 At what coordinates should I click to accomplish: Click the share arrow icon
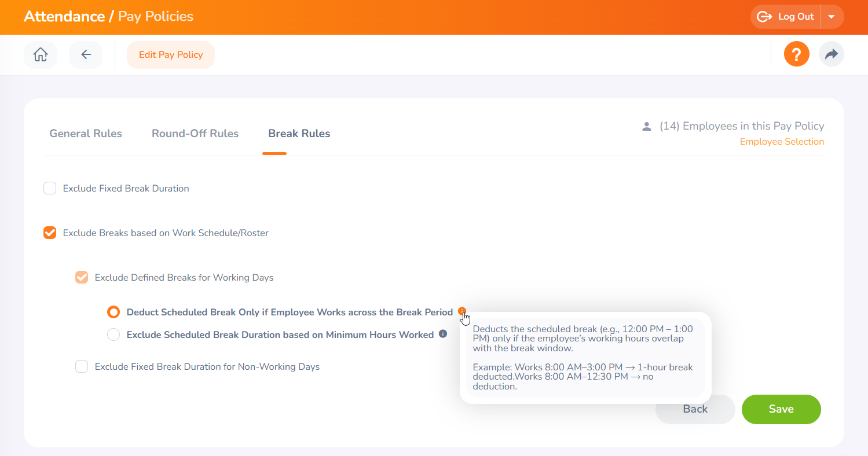[831, 54]
